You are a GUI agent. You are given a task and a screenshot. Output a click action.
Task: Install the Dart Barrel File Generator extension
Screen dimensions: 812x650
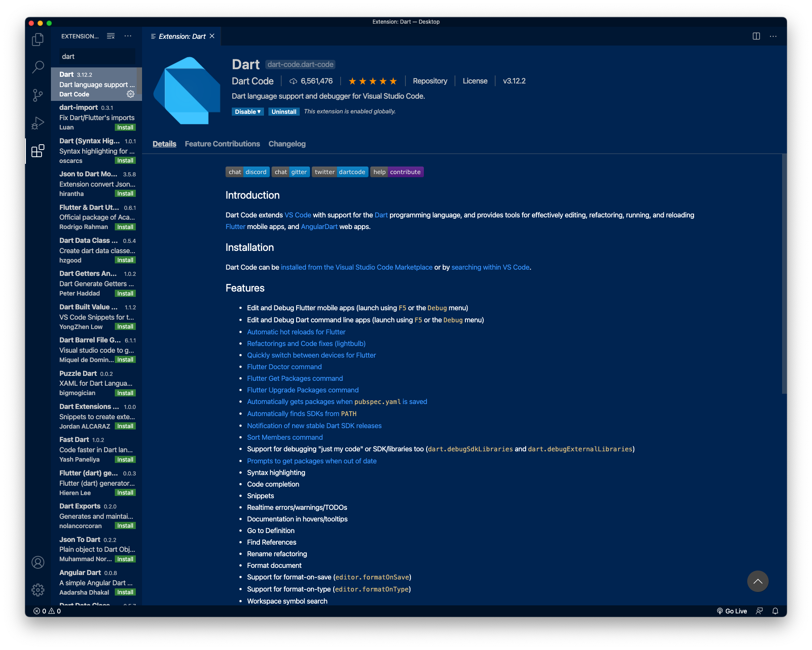coord(126,360)
